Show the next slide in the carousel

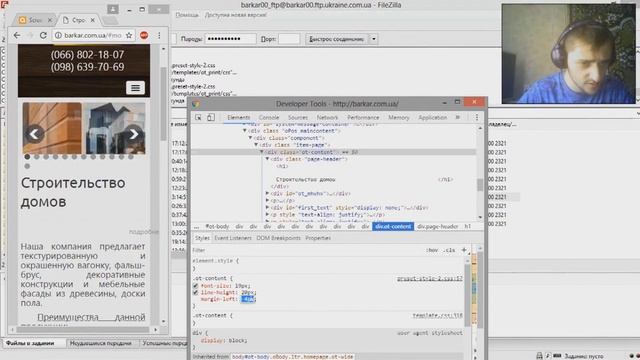tap(133, 134)
